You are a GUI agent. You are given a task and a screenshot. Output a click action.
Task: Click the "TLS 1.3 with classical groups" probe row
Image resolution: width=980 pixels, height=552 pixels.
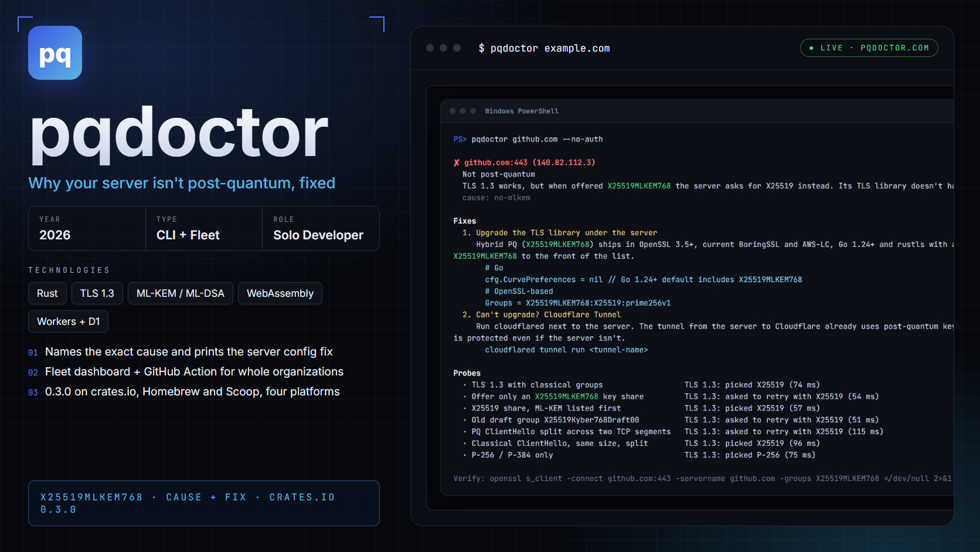pyautogui.click(x=641, y=385)
